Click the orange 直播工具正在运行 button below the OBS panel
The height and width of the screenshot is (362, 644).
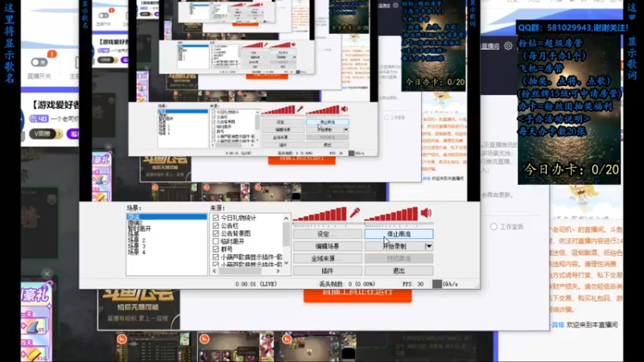tap(357, 295)
